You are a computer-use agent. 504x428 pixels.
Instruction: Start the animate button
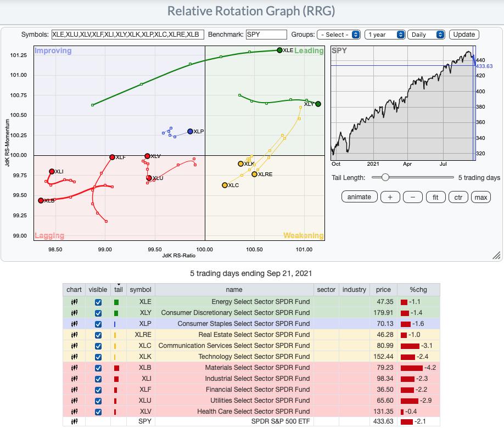coord(359,197)
